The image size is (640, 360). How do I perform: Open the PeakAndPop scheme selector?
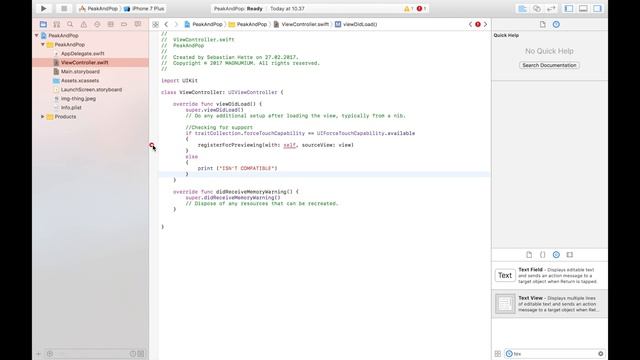(x=98, y=9)
